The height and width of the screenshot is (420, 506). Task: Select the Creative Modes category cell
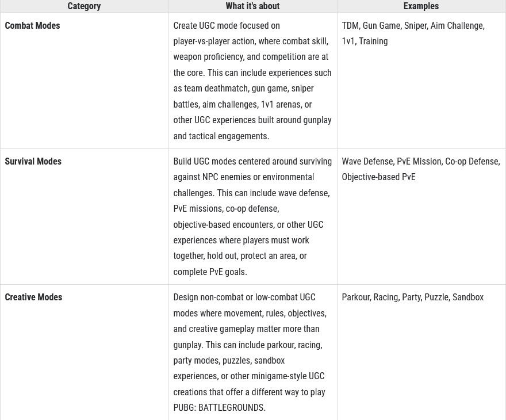coord(84,352)
